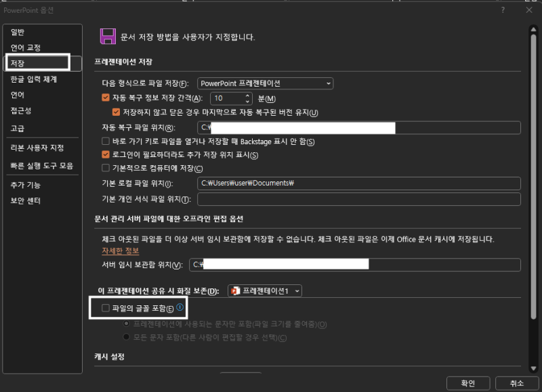Check the 파일의 글꼴 포함 checkbox
Screen dimensions: 542x392
(106, 308)
